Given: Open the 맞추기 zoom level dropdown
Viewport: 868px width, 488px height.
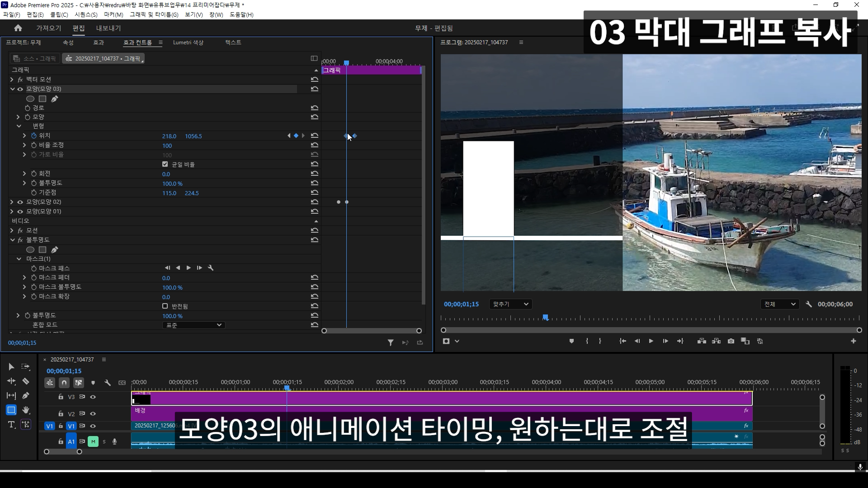Looking at the screenshot, I should coord(510,304).
